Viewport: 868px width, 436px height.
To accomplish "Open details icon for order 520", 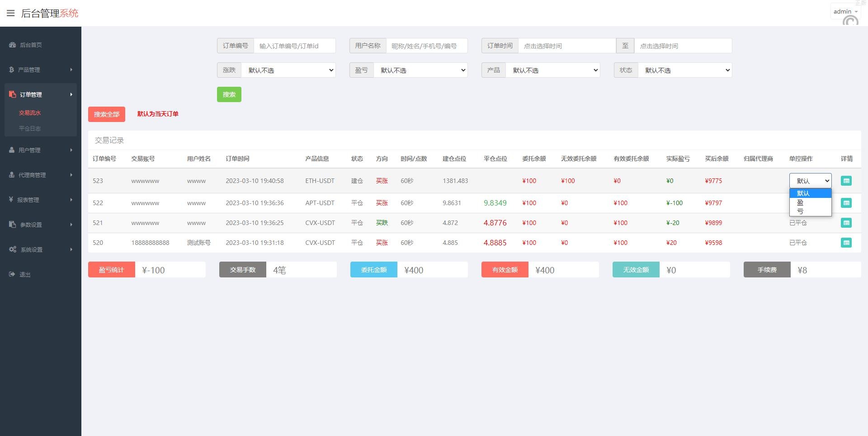I will 846,243.
